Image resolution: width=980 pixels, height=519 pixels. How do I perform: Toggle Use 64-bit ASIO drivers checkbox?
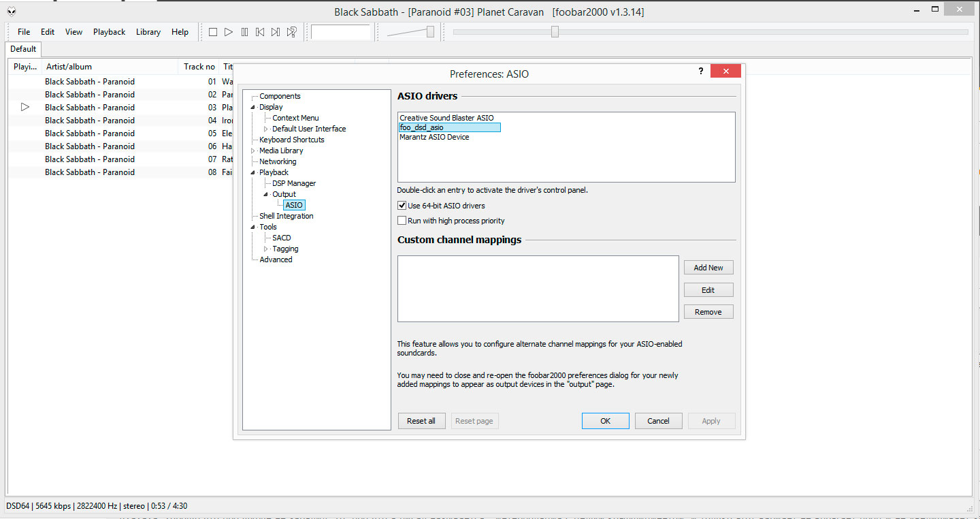tap(402, 206)
